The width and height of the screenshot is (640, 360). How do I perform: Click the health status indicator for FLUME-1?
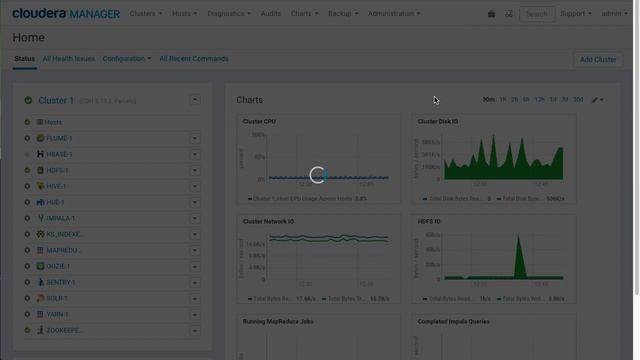coord(27,138)
